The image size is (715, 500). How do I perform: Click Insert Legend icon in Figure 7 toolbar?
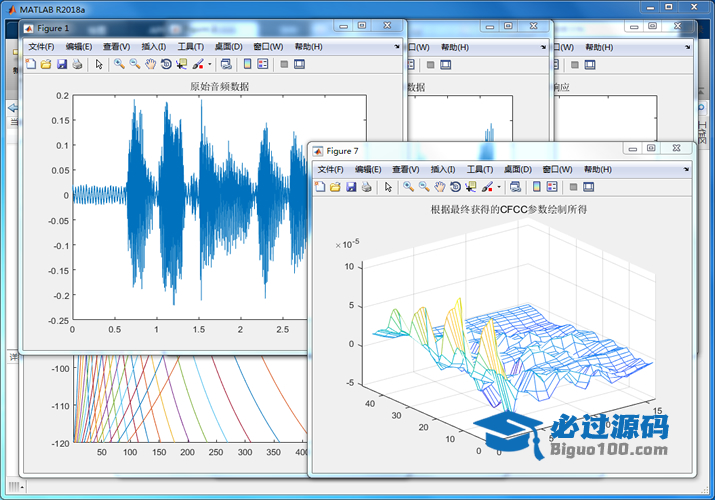(x=552, y=187)
